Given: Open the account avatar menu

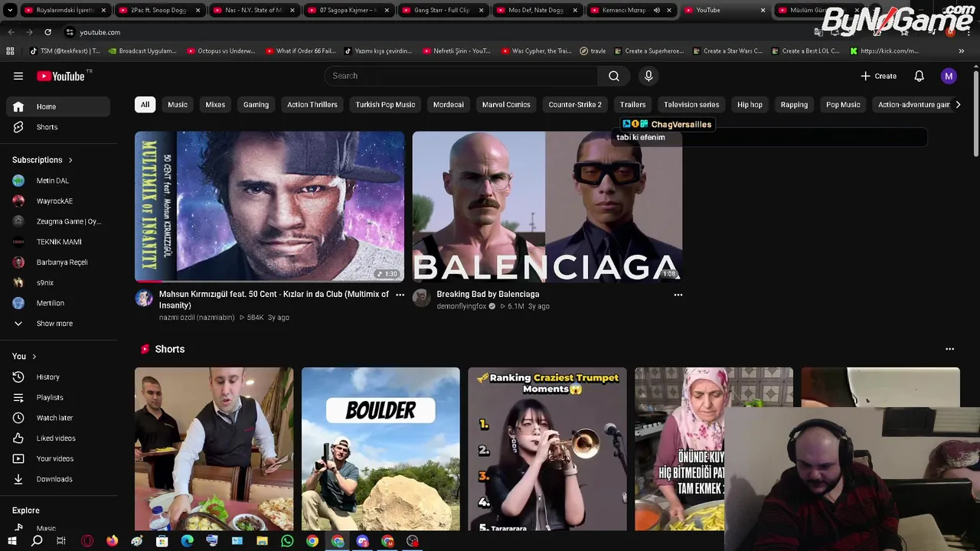Looking at the screenshot, I should tap(949, 76).
